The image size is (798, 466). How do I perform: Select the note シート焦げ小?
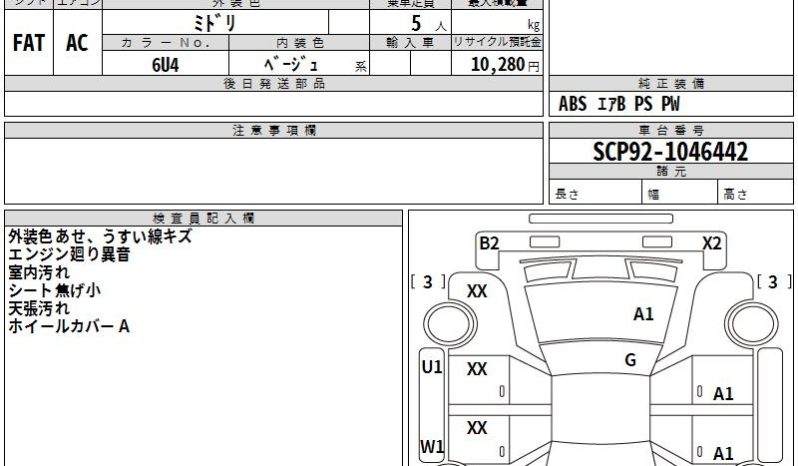54,290
